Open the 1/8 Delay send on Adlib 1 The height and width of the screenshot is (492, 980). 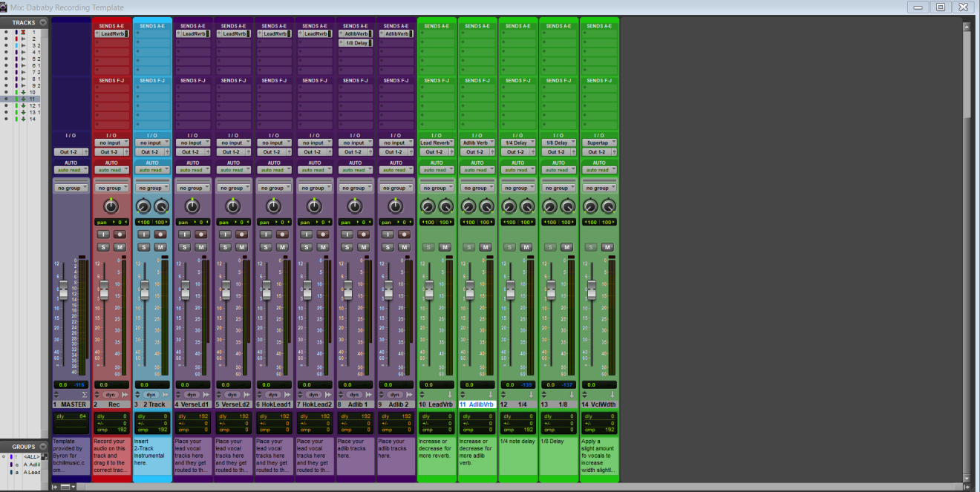tap(356, 43)
